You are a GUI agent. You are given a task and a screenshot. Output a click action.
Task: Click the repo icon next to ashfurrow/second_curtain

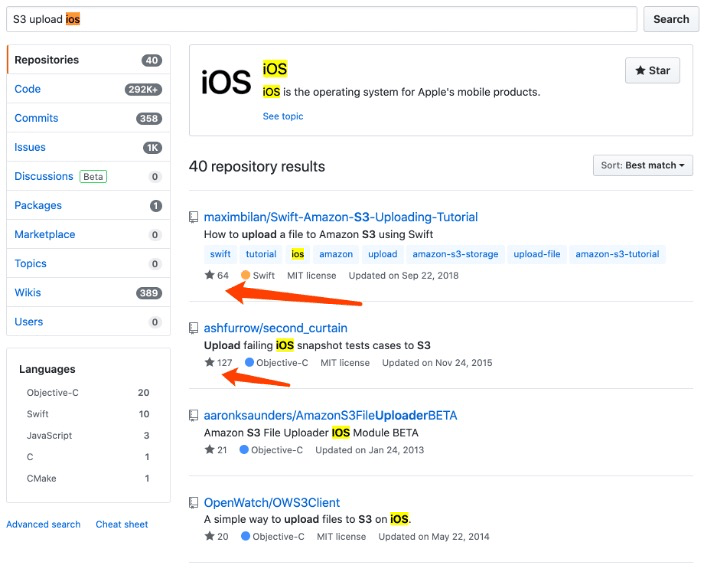(x=194, y=328)
